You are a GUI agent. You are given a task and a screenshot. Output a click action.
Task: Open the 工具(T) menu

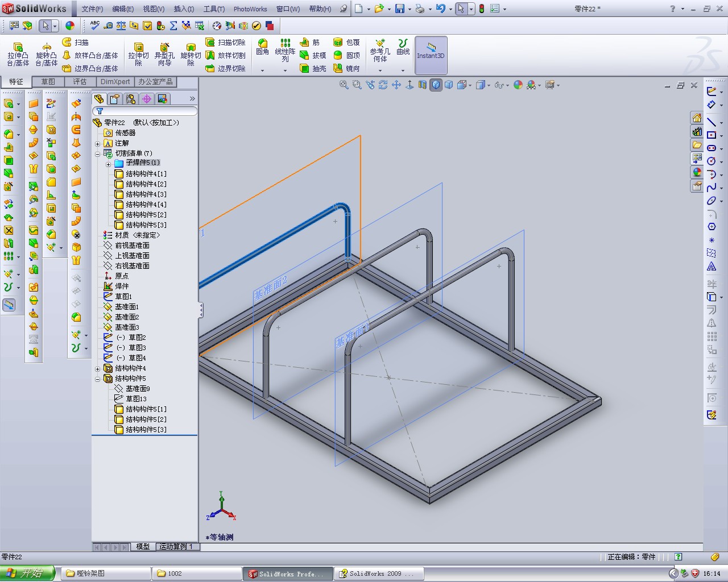214,9
